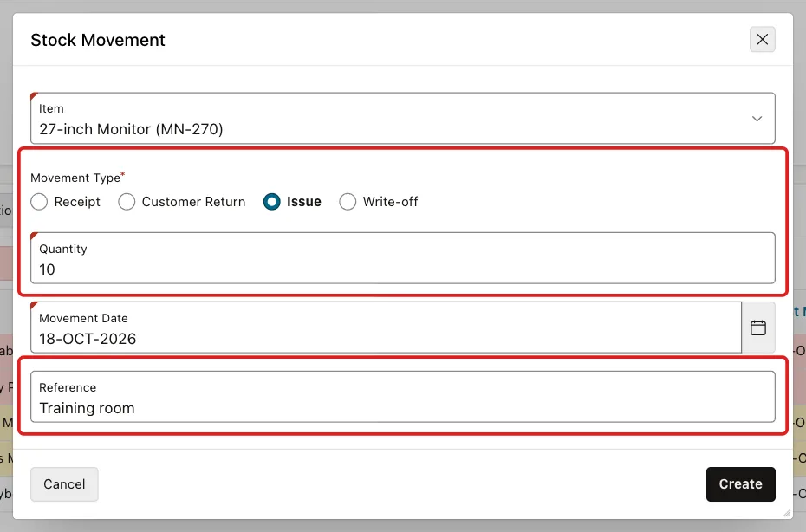Select the Write-off radio option
Screen dimensions: 806x532
348,202
